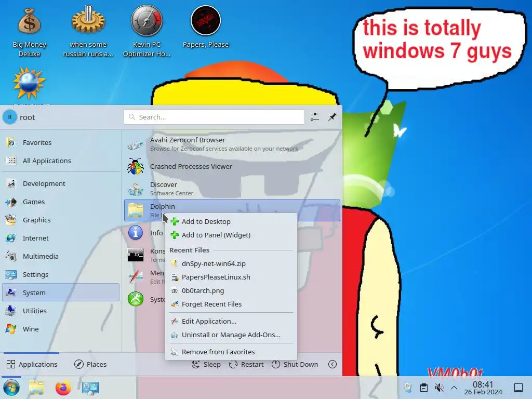Click the Sleep button
The width and height of the screenshot is (532, 399).
[x=206, y=364]
